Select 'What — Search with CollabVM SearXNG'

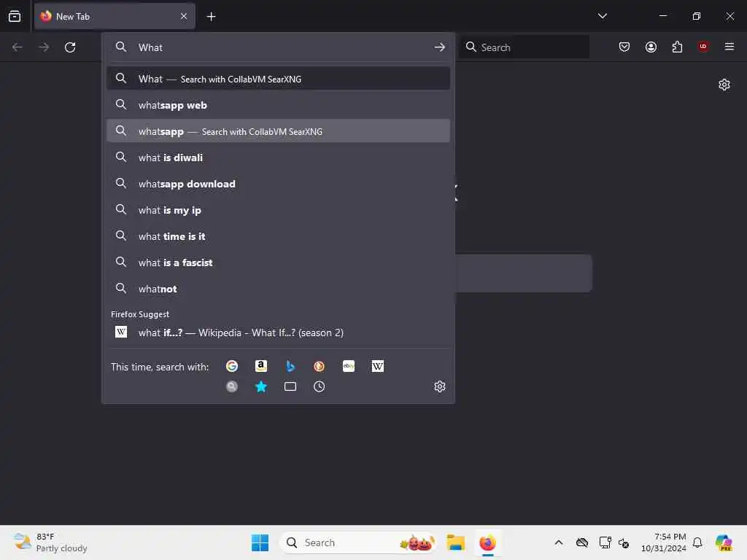coord(278,79)
